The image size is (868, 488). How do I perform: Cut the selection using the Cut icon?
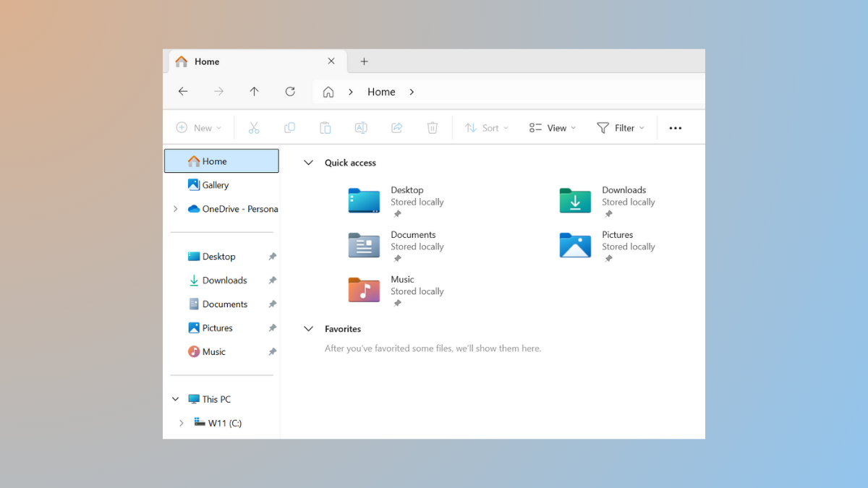pyautogui.click(x=254, y=127)
